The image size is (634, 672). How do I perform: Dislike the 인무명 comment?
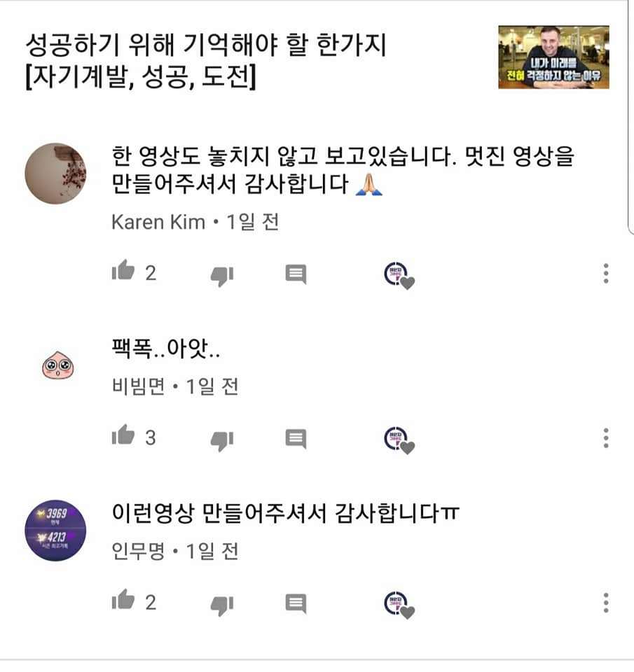click(222, 605)
